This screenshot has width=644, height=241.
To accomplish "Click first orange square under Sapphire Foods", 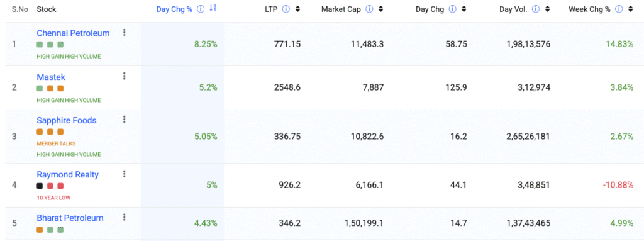I will (40, 132).
